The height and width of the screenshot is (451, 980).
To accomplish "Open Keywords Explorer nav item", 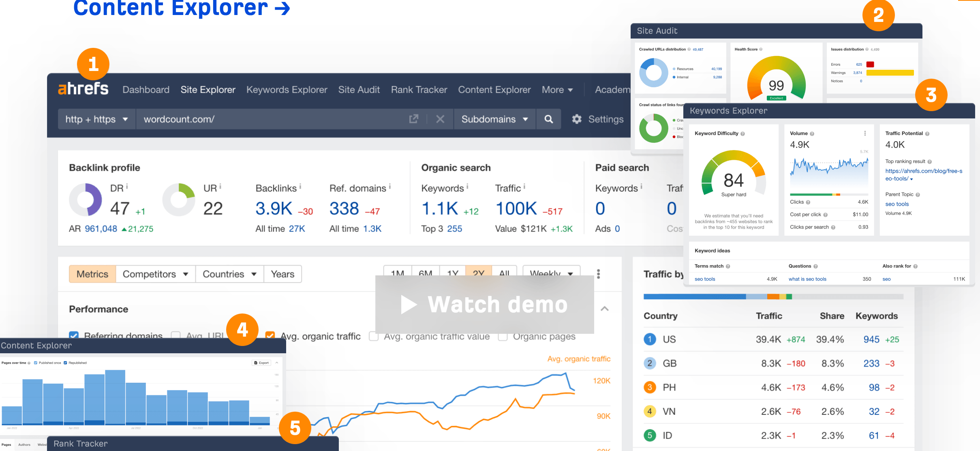I will pos(287,90).
